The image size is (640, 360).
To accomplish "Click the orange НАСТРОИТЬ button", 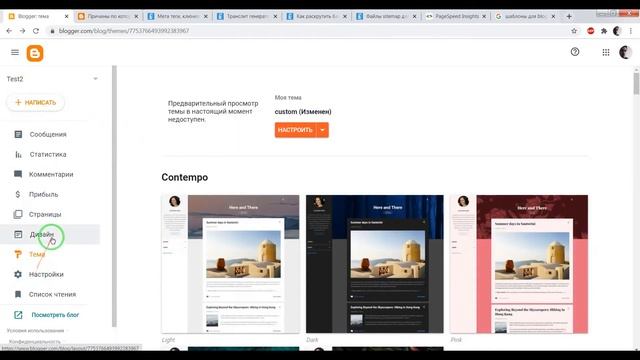I will [x=296, y=130].
